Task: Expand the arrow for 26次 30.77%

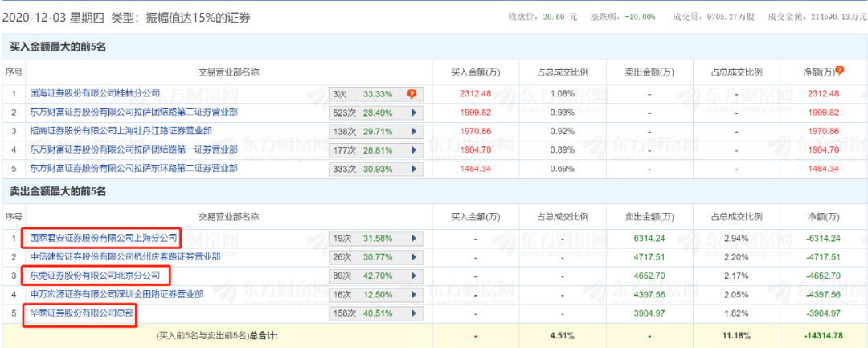Action: pyautogui.click(x=413, y=257)
